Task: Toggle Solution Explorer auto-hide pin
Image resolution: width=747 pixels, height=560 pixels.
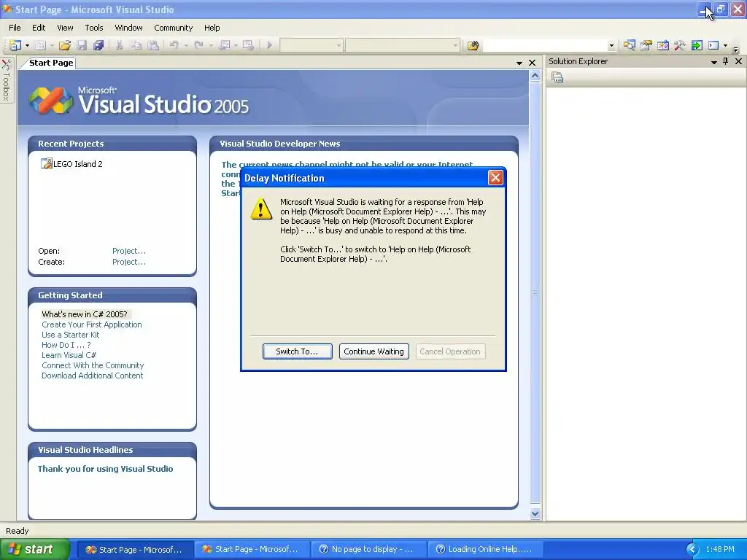Action: [x=726, y=61]
